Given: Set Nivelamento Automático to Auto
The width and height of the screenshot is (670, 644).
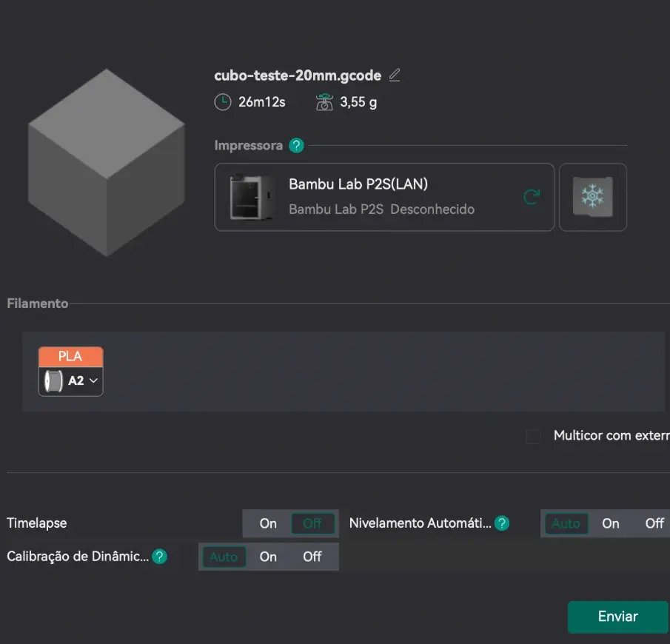Looking at the screenshot, I should tap(566, 523).
